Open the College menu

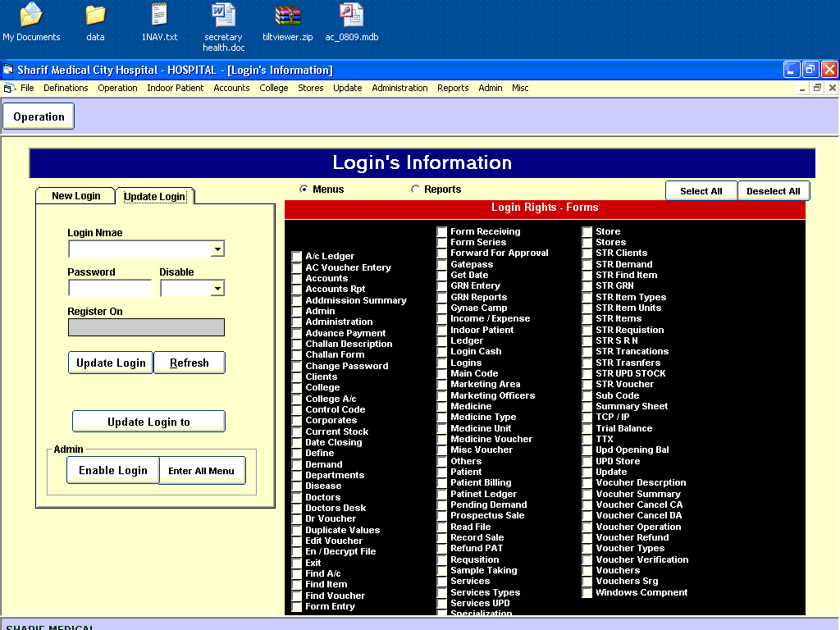tap(274, 88)
